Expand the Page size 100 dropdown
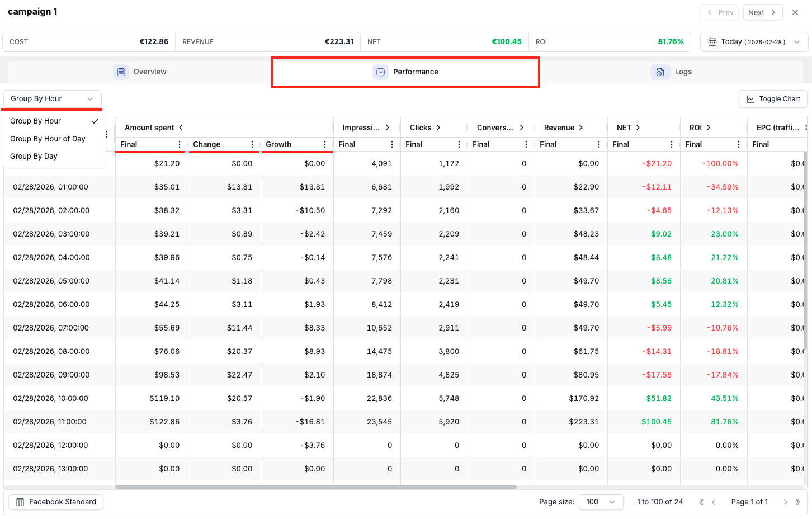Viewport: 812px width, 519px height. 601,502
